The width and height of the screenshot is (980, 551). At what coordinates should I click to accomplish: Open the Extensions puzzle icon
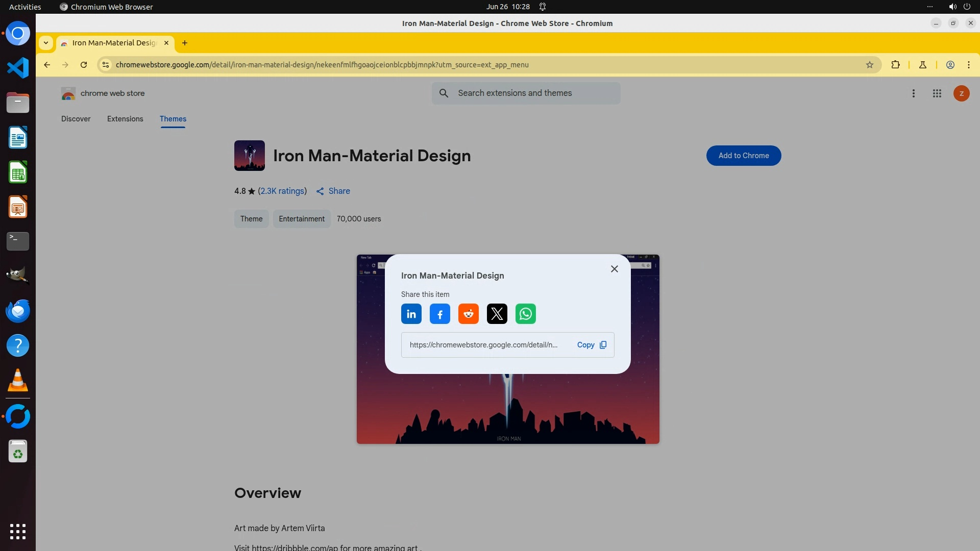click(895, 65)
